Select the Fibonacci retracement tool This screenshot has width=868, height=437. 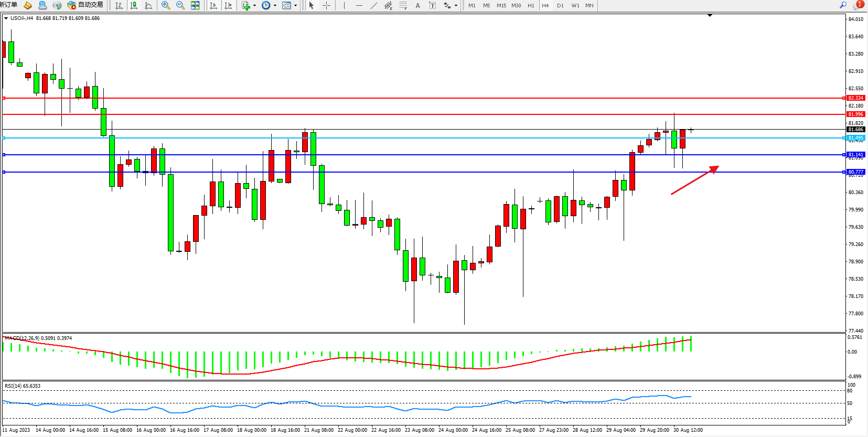tap(403, 5)
